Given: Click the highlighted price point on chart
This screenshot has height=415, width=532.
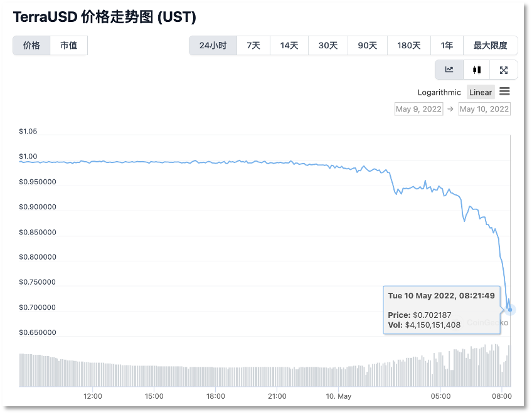Looking at the screenshot, I should pyautogui.click(x=510, y=310).
